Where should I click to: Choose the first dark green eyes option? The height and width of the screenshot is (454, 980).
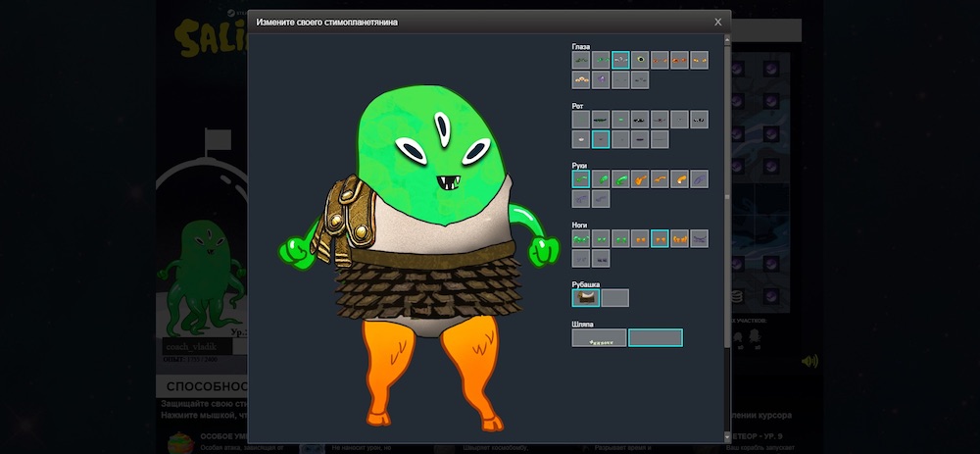(x=581, y=60)
